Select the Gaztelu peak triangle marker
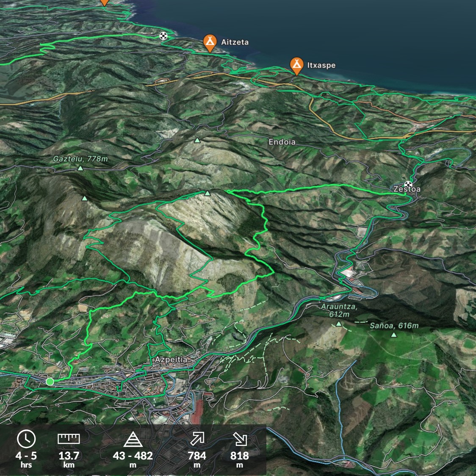476x476 pixels. click(x=80, y=169)
